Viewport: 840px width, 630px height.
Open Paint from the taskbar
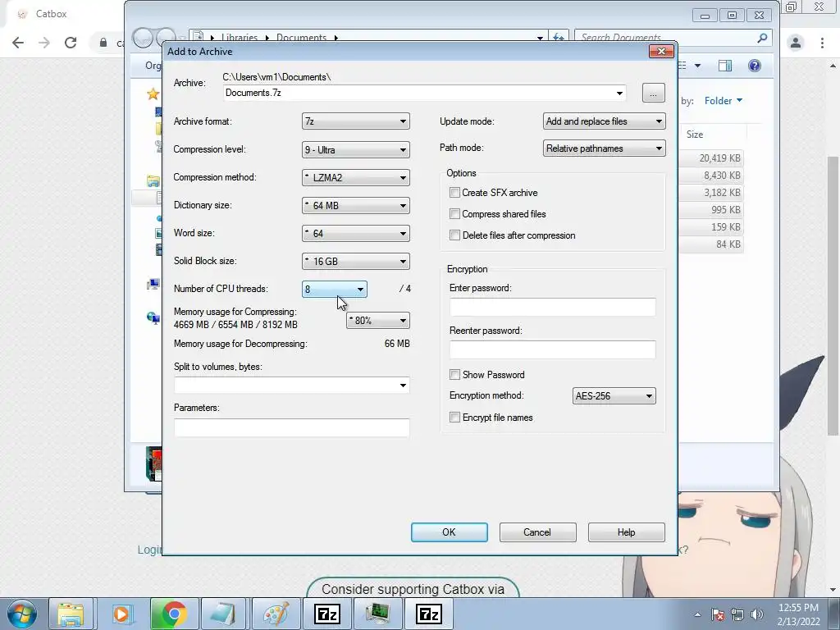pos(276,614)
